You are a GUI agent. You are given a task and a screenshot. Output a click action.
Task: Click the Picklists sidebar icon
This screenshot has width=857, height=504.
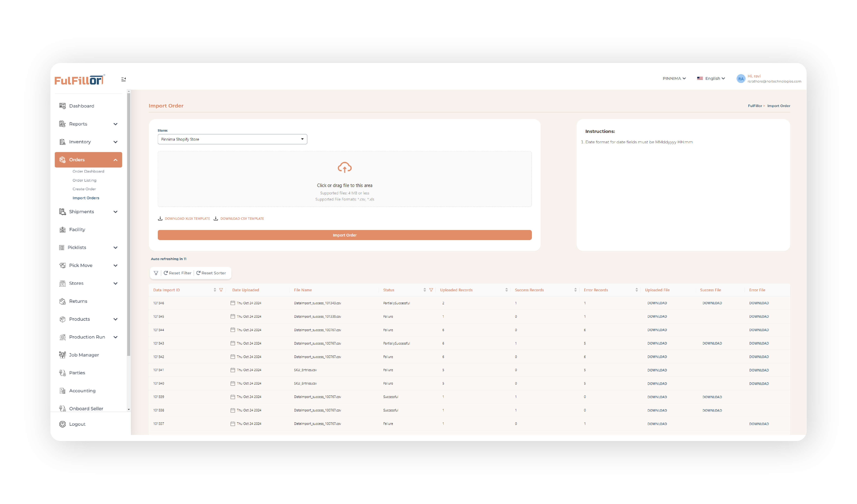point(62,247)
